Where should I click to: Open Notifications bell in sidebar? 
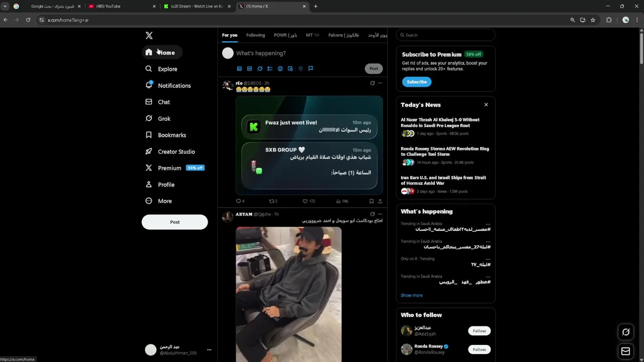168,85
